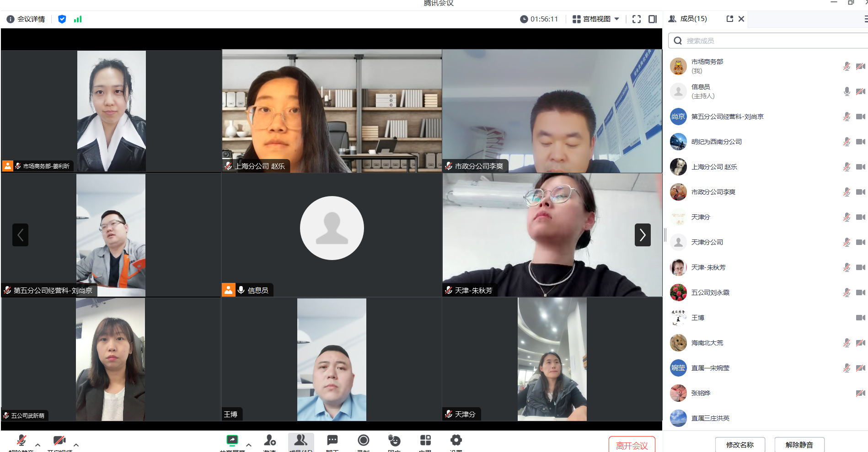Image resolution: width=868 pixels, height=452 pixels.
Task: Click avatar of 张铭烨
Action: tap(678, 393)
